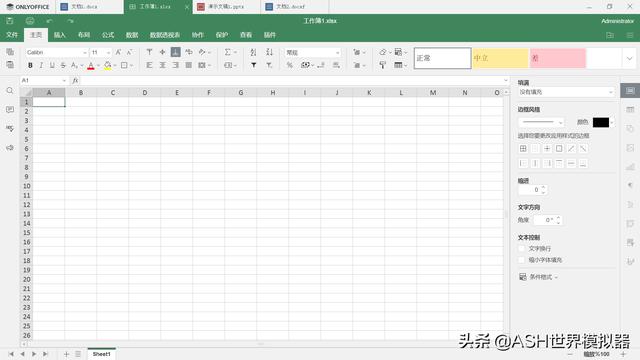Open the conditional formatting dropdown in panel

tap(538, 277)
